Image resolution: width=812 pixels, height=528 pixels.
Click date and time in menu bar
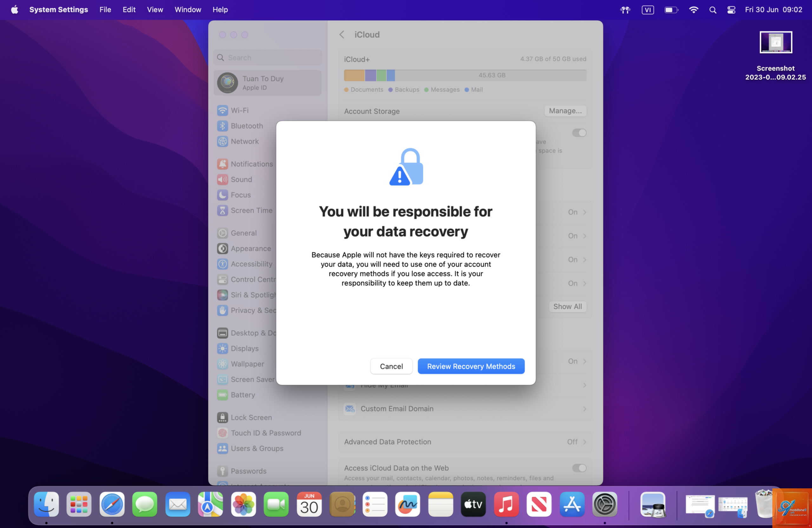click(773, 10)
